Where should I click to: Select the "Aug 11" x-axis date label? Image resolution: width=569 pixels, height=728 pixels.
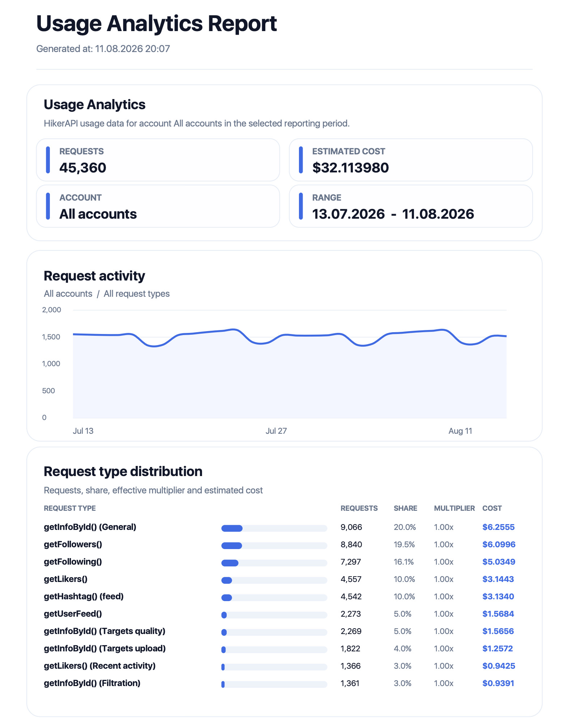click(460, 431)
